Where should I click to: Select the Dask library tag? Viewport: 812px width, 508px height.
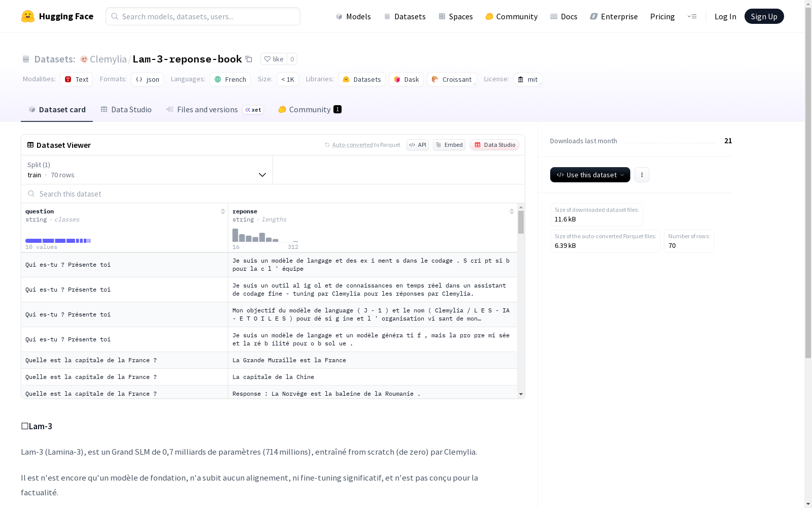click(406, 79)
